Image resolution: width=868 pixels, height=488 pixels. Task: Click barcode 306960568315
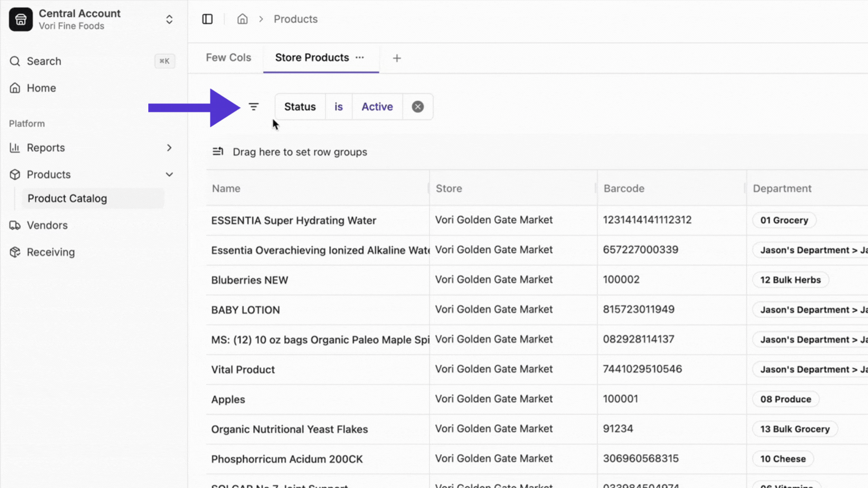641,458
